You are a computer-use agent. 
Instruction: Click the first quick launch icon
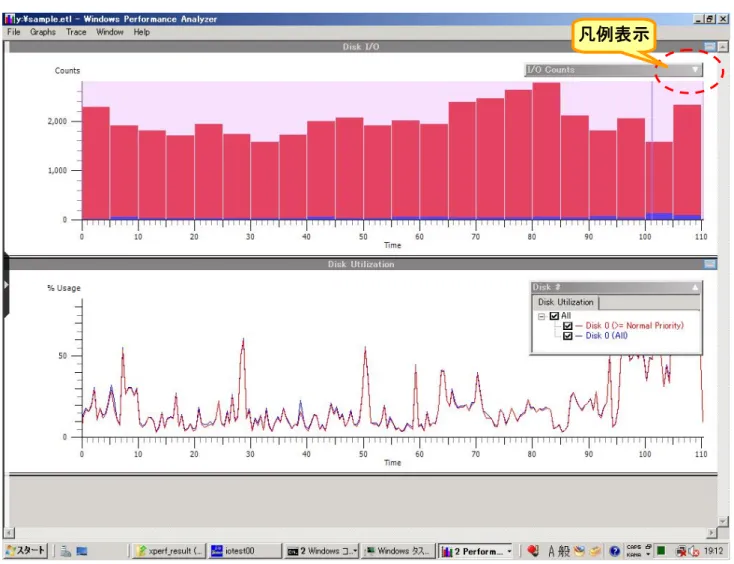coord(66,551)
